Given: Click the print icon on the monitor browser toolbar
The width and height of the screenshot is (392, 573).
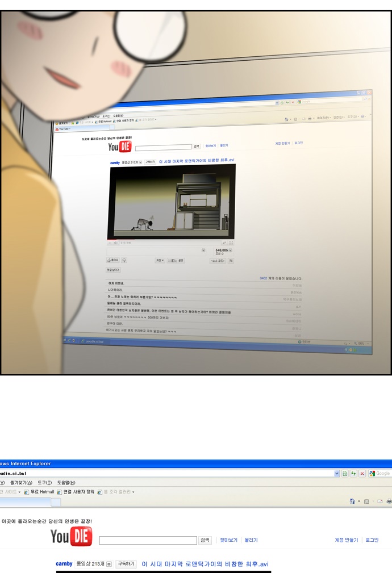Looking at the screenshot, I should click(x=310, y=118).
